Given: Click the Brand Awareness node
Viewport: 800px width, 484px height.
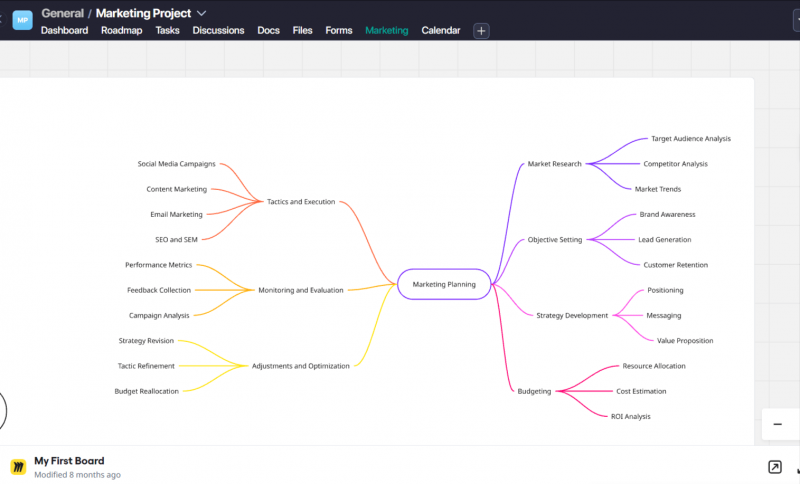Looking at the screenshot, I should 667,215.
